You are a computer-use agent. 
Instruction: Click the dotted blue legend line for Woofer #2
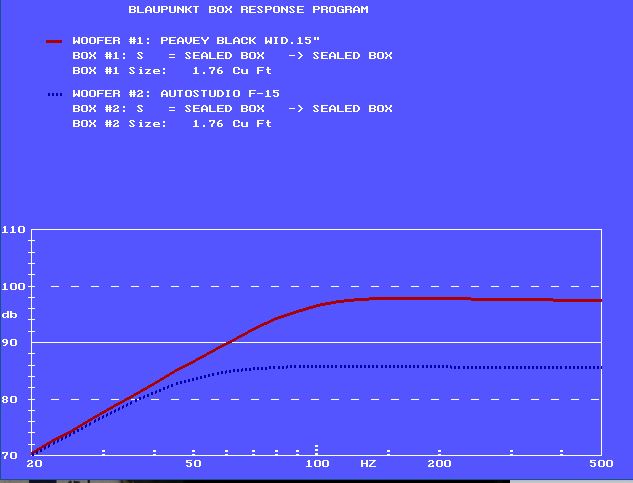(x=55, y=94)
